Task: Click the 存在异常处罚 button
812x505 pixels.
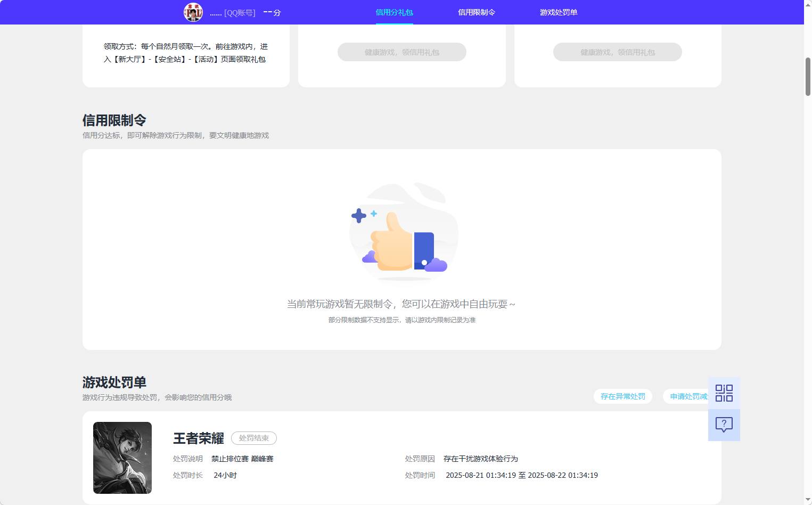Action: [622, 396]
